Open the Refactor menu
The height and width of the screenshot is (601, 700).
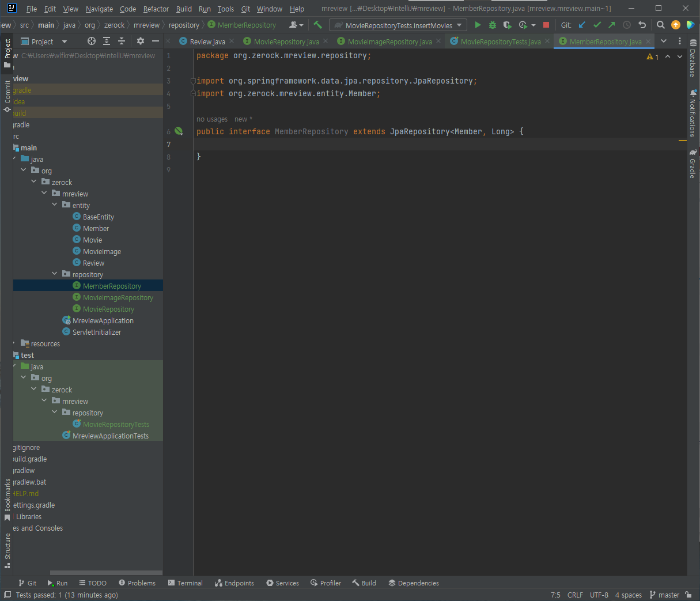pyautogui.click(x=156, y=9)
